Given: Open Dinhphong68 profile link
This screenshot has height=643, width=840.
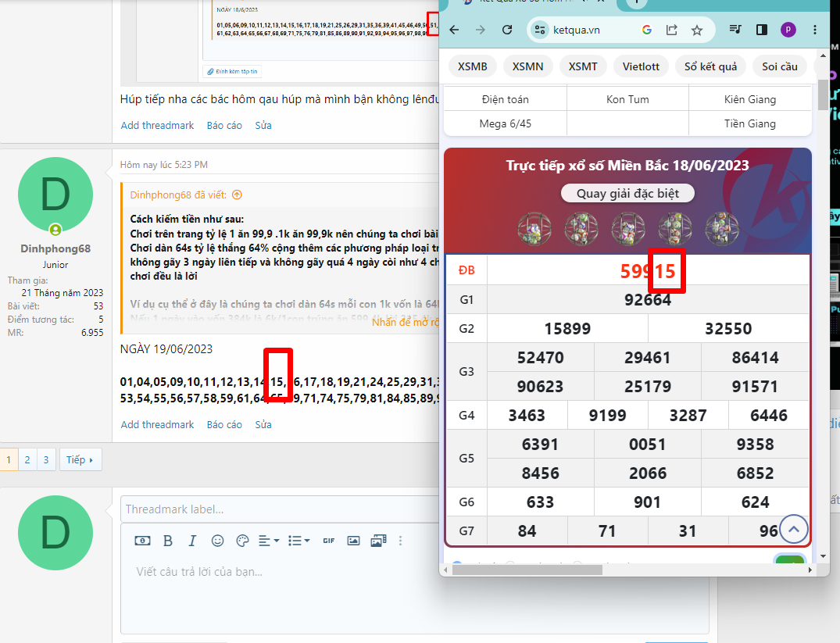Looking at the screenshot, I should pos(55,248).
